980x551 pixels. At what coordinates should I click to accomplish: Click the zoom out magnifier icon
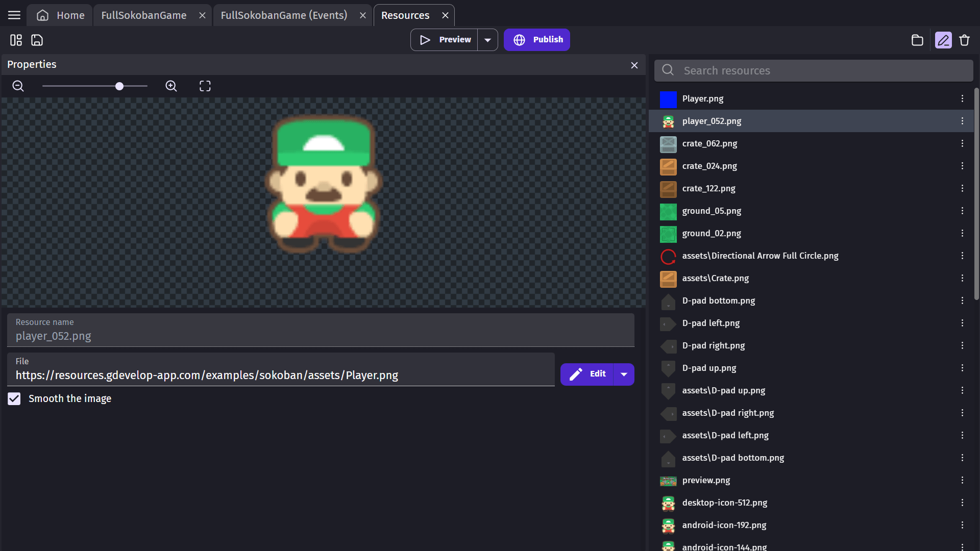[x=18, y=86]
